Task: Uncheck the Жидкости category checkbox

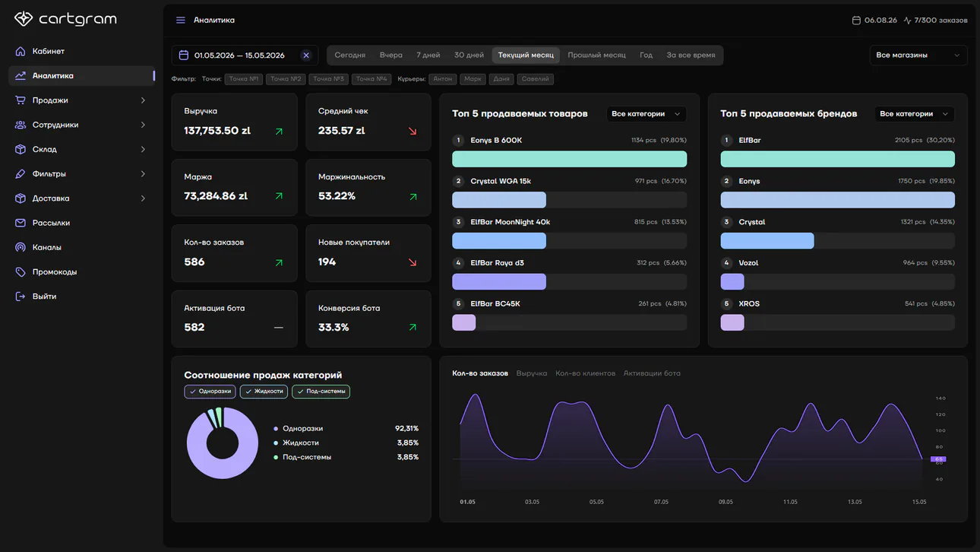Action: tap(264, 392)
